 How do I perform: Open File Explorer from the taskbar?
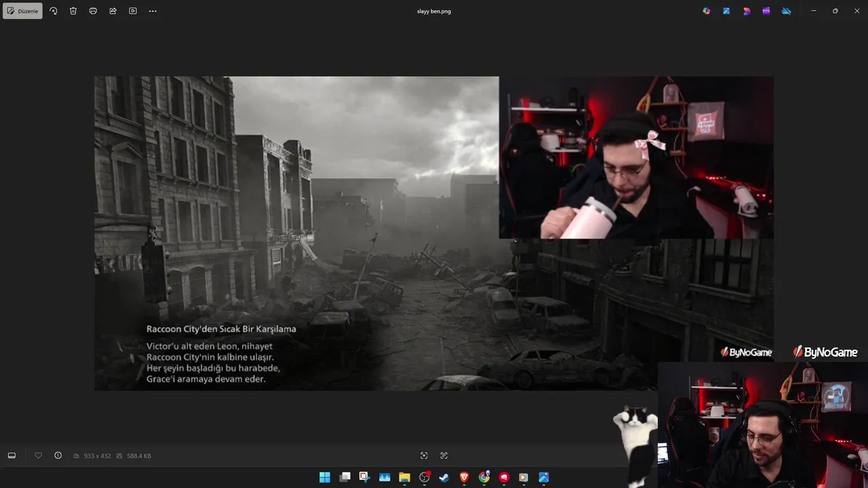coord(404,477)
